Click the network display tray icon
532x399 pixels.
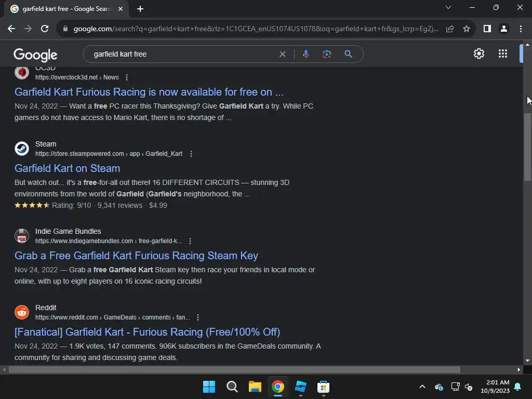tap(455, 387)
